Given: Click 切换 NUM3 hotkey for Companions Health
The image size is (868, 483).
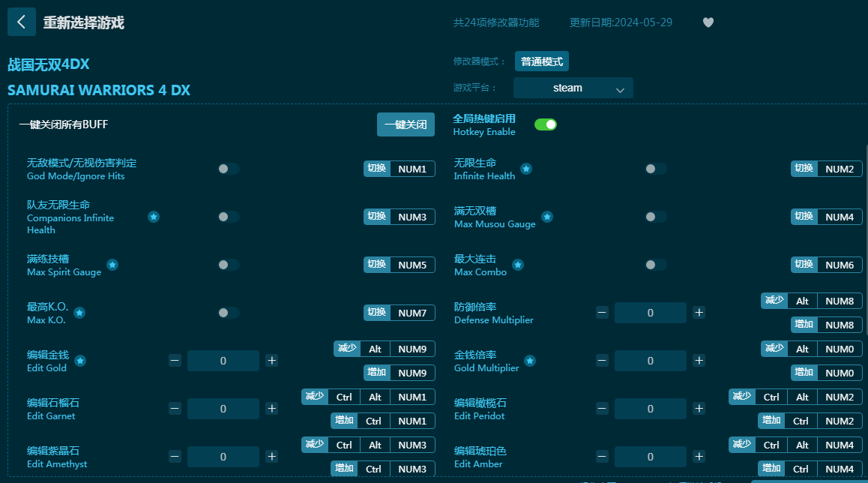Looking at the screenshot, I should [x=399, y=217].
